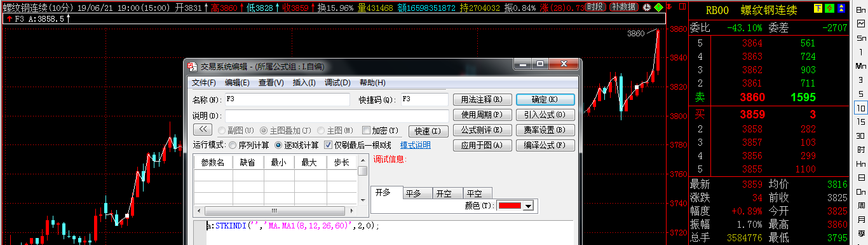Open the 插入(I) menu
The width and height of the screenshot is (868, 245).
[304, 83]
